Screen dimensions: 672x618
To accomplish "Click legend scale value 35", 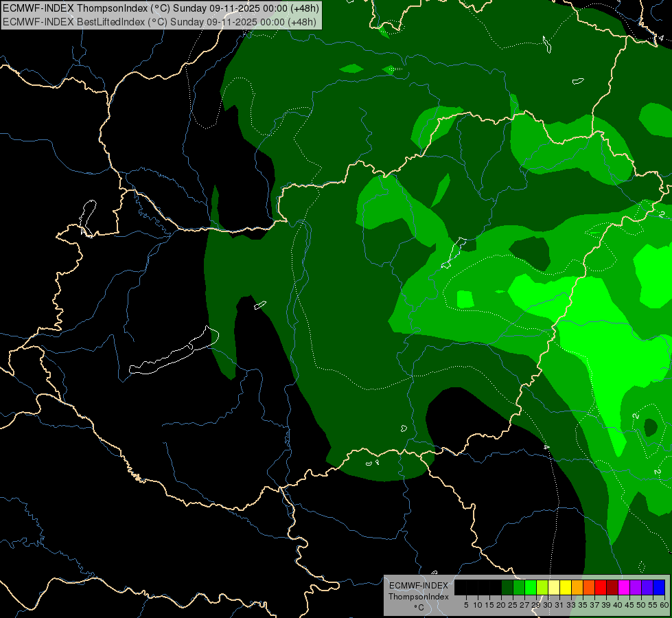I will pyautogui.click(x=583, y=605).
